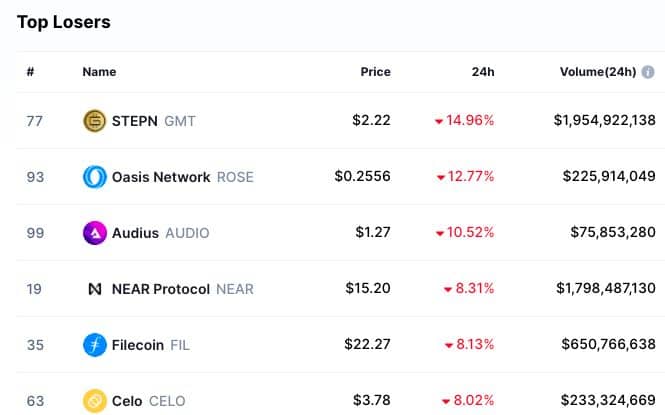Click the STEPN coin logo icon
The image size is (665, 415).
pyautogui.click(x=95, y=121)
